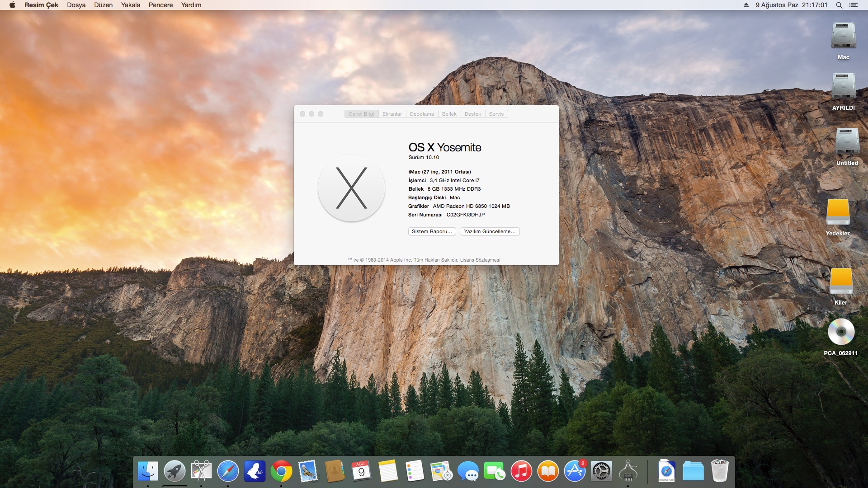Image resolution: width=868 pixels, height=488 pixels.
Task: Open the Grab scissors app in Dock
Action: 201,471
